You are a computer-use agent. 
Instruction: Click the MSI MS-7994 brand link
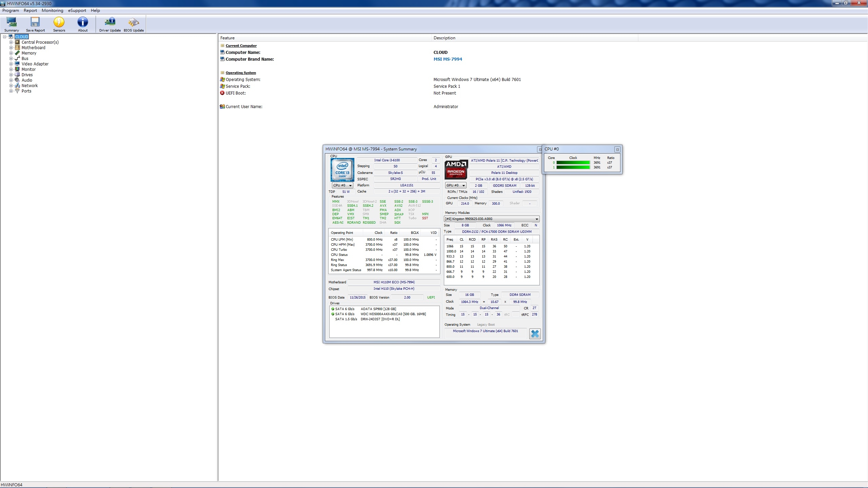[x=448, y=59]
